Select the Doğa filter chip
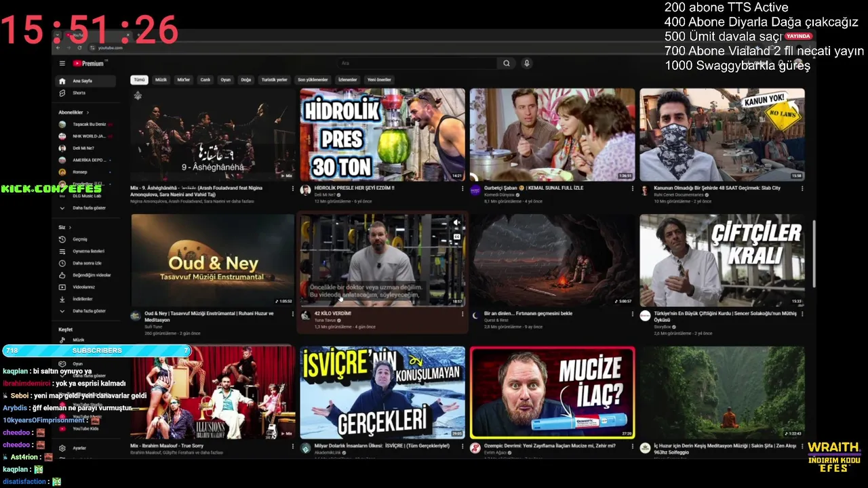The image size is (868, 488). (x=245, y=79)
